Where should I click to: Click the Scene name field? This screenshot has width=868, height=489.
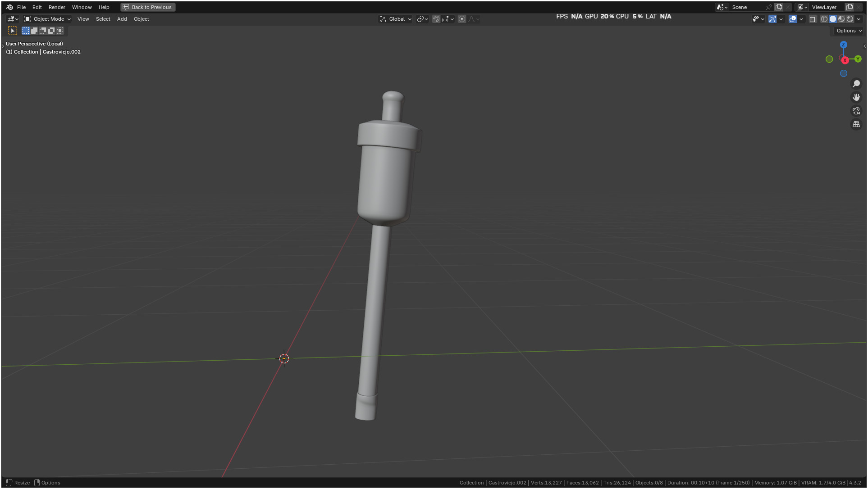[x=747, y=7]
